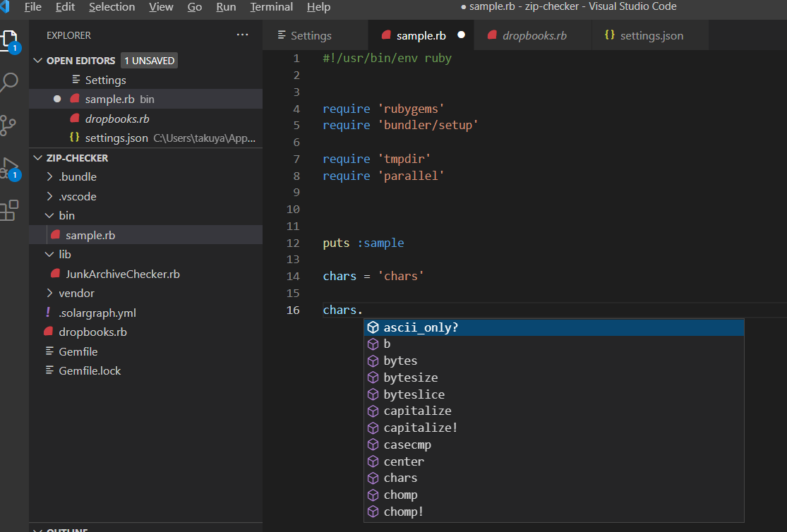Choose the b completion suggestion

tap(553, 344)
